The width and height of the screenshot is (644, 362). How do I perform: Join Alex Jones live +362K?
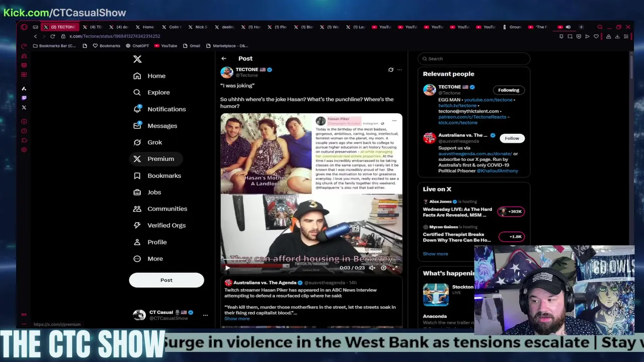tap(511, 212)
